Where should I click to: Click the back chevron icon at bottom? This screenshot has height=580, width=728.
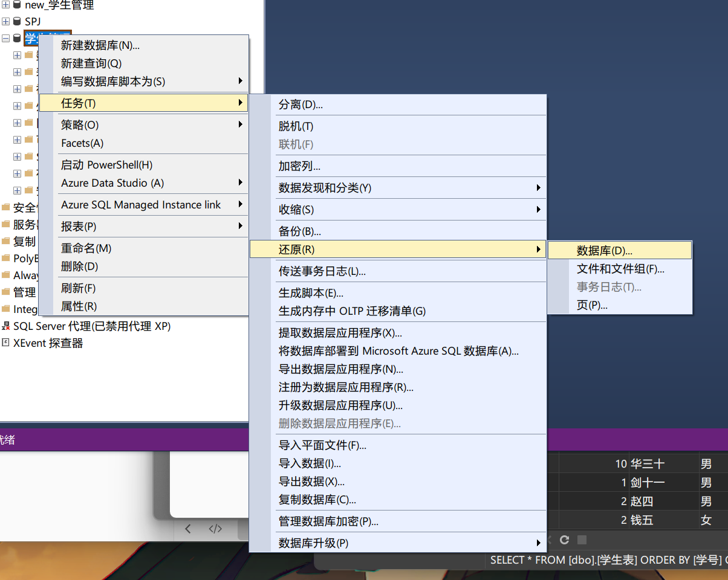click(x=188, y=529)
